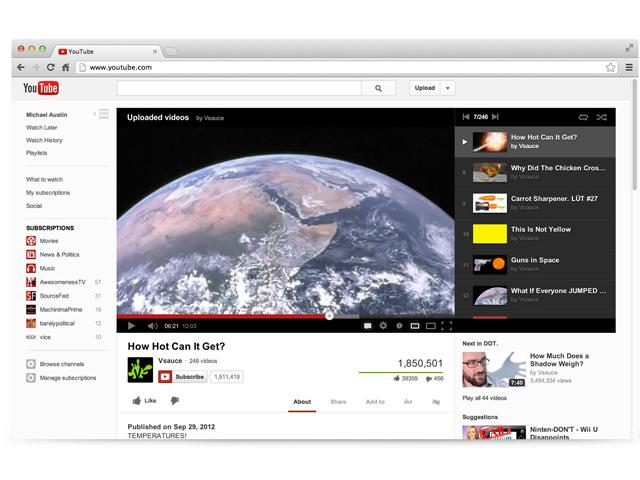Screen dimensions: 640x480
Task: Click the progress bar scrubber handle
Action: click(329, 316)
